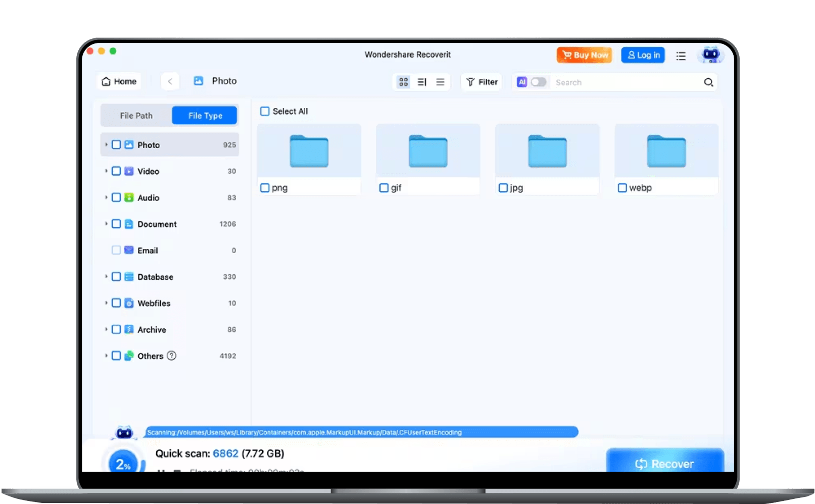Click the Archive category icon

click(x=129, y=329)
